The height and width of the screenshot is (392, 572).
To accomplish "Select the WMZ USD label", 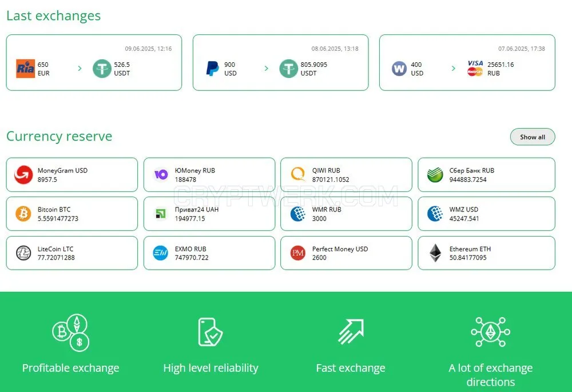I will click(464, 210).
